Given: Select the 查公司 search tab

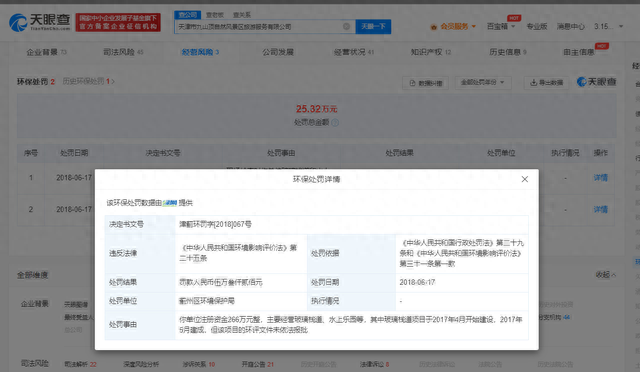Looking at the screenshot, I should tap(188, 15).
